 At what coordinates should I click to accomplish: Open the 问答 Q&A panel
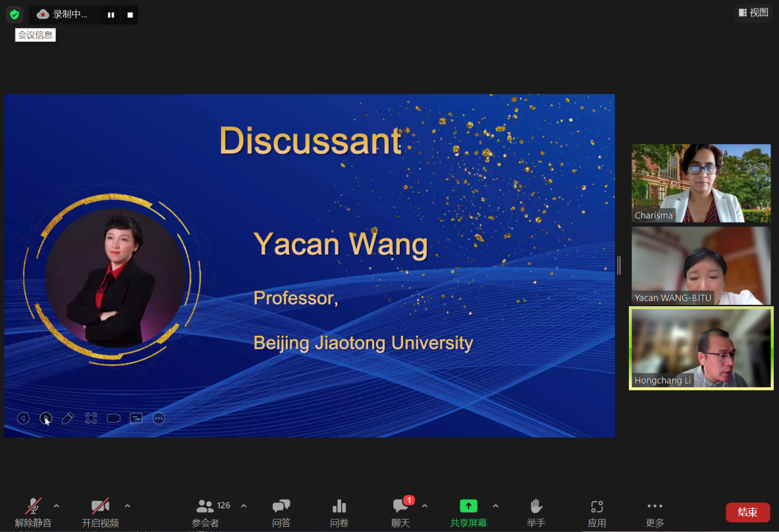coord(281,513)
